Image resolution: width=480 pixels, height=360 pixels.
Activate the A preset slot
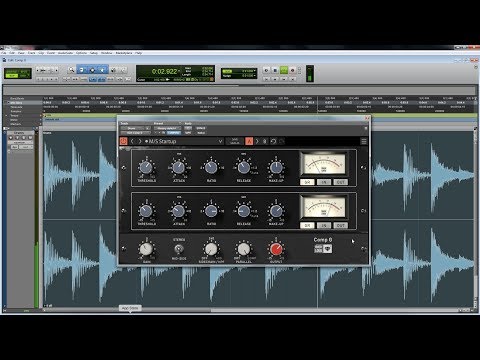tap(249, 141)
